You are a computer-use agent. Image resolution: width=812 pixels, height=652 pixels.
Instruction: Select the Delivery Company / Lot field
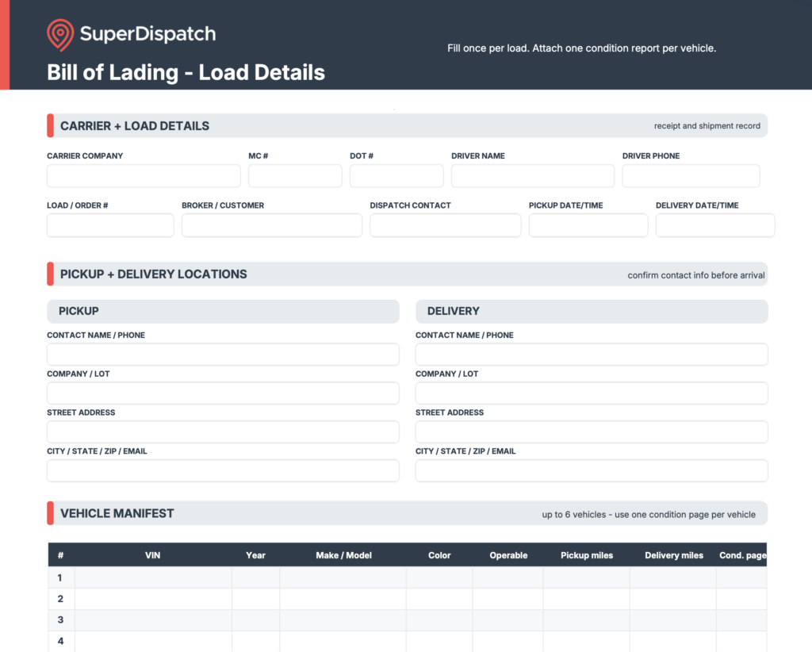[592, 393]
